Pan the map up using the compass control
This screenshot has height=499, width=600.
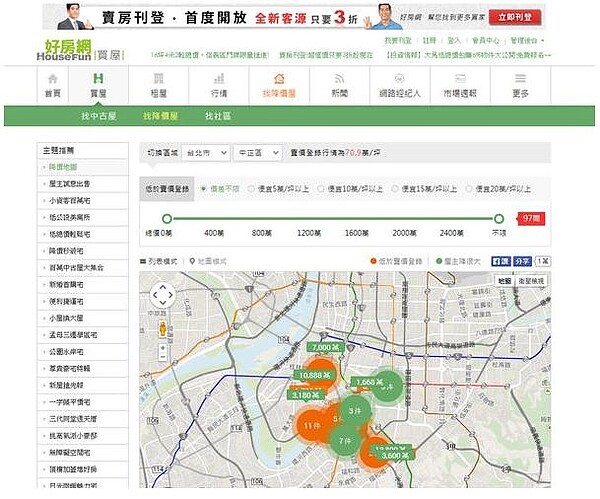[x=163, y=287]
